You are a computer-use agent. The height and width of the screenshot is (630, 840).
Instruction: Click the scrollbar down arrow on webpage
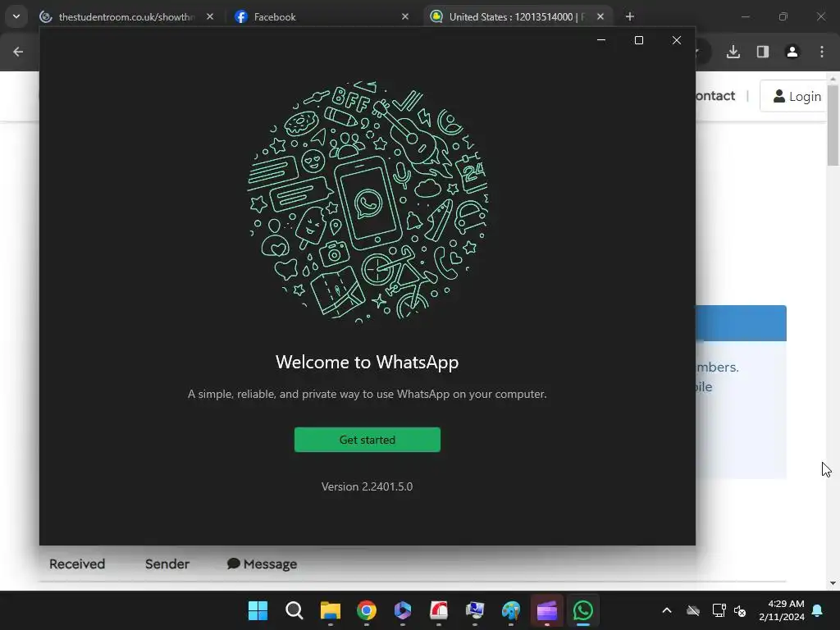[833, 583]
